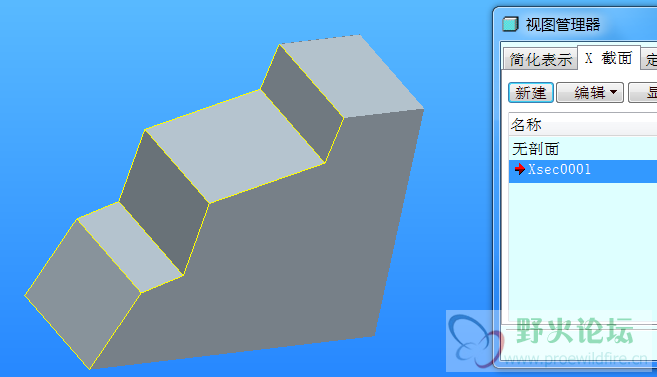Open the 编辑 dropdown menu
This screenshot has height=377, width=657.
(590, 93)
